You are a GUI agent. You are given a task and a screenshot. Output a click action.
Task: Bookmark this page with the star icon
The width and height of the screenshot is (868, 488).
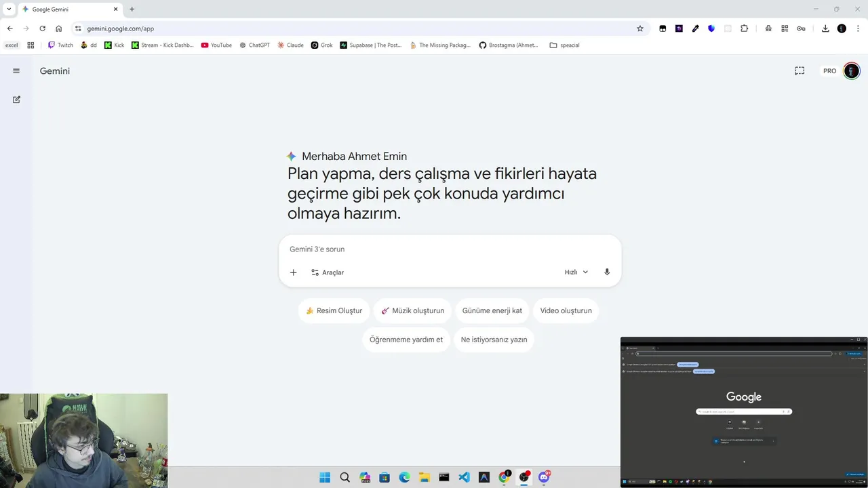(x=640, y=28)
